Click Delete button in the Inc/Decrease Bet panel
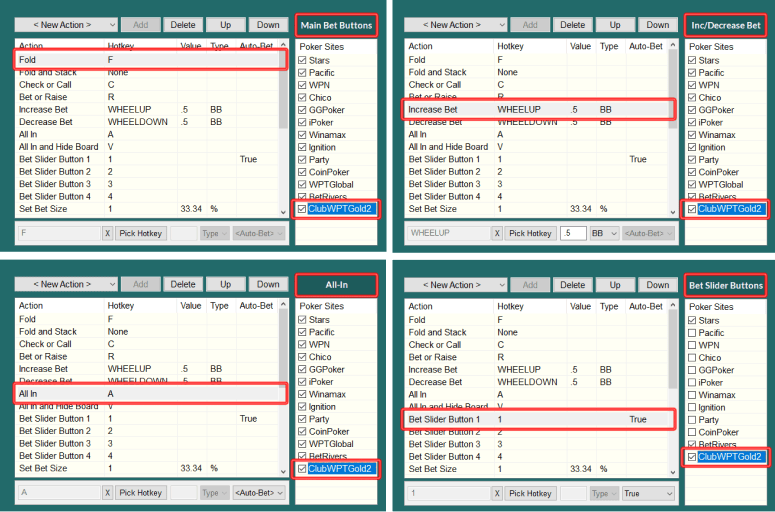Viewport: 775px width, 512px height. (x=573, y=25)
